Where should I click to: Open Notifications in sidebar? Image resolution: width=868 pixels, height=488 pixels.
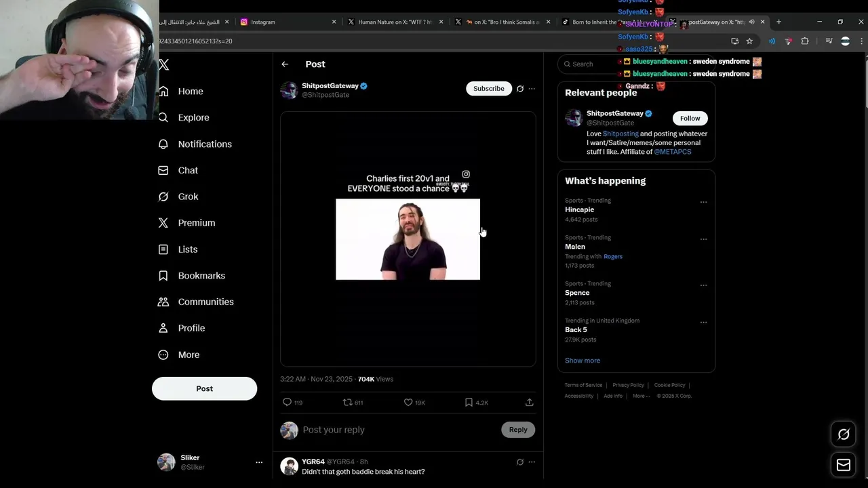[195, 144]
